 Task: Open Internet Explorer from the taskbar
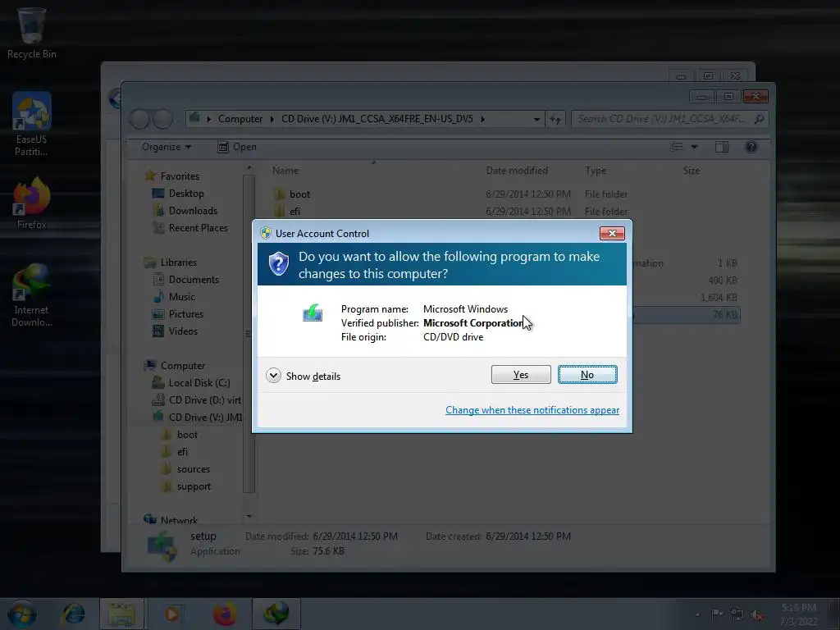tap(73, 614)
